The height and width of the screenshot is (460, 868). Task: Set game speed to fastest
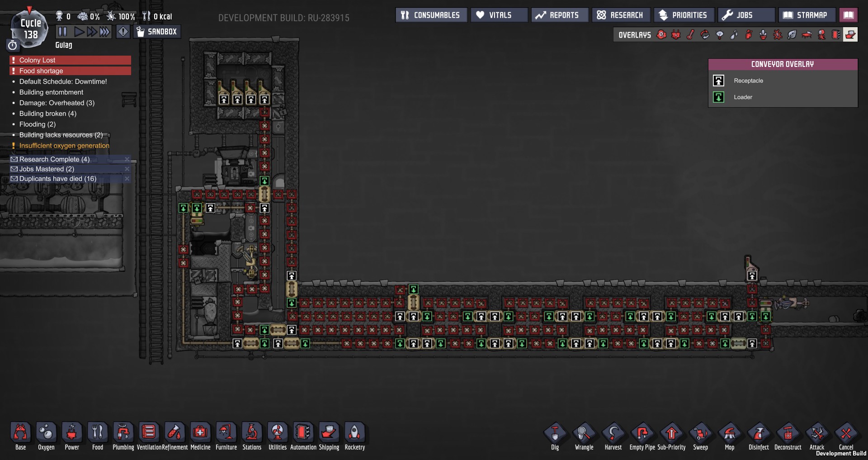click(105, 32)
